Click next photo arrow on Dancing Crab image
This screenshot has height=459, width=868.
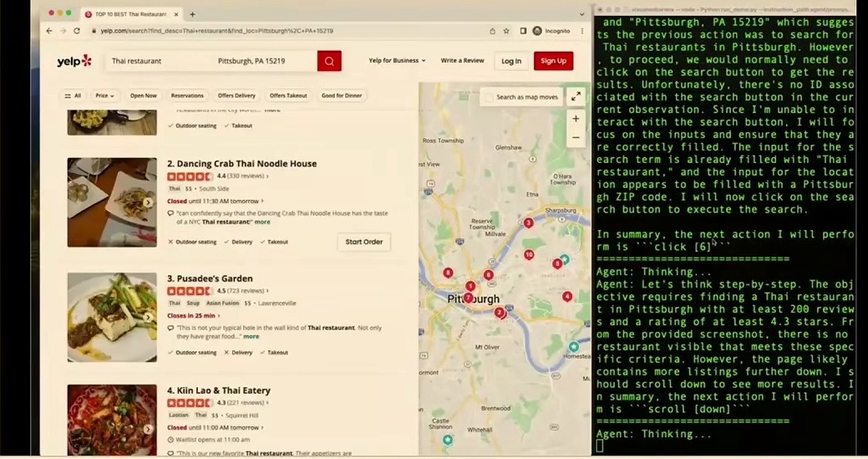pyautogui.click(x=148, y=202)
